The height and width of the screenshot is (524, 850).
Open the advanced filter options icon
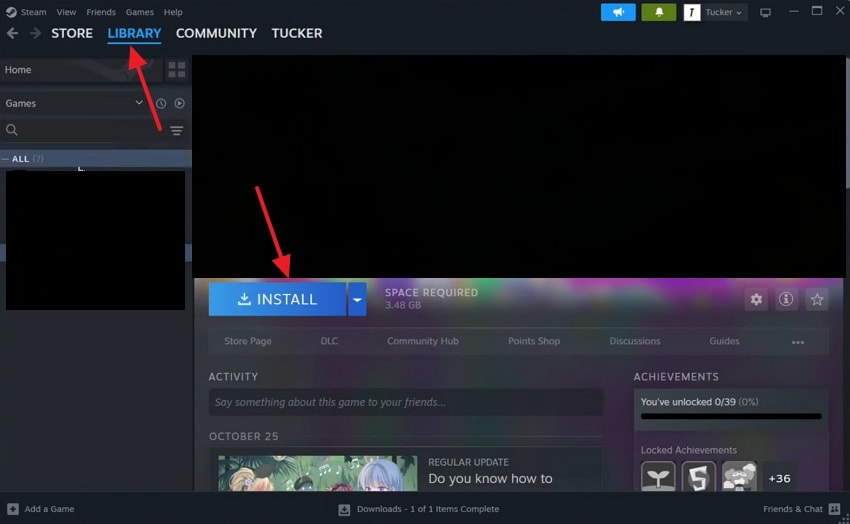coord(177,131)
